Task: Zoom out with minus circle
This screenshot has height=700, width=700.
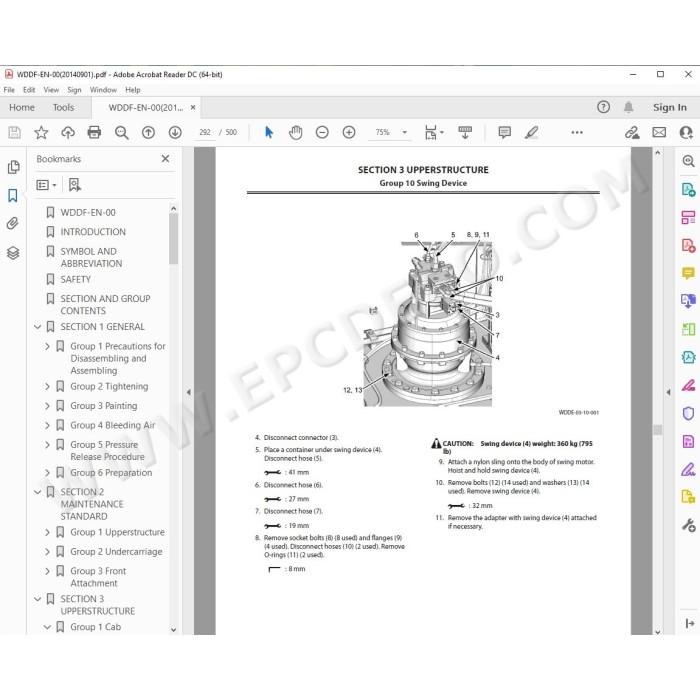Action: click(322, 132)
